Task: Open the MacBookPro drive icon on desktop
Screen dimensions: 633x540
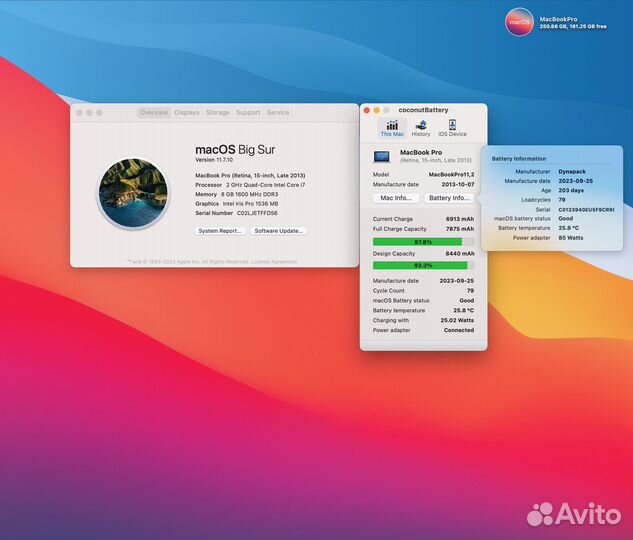Action: pos(520,22)
